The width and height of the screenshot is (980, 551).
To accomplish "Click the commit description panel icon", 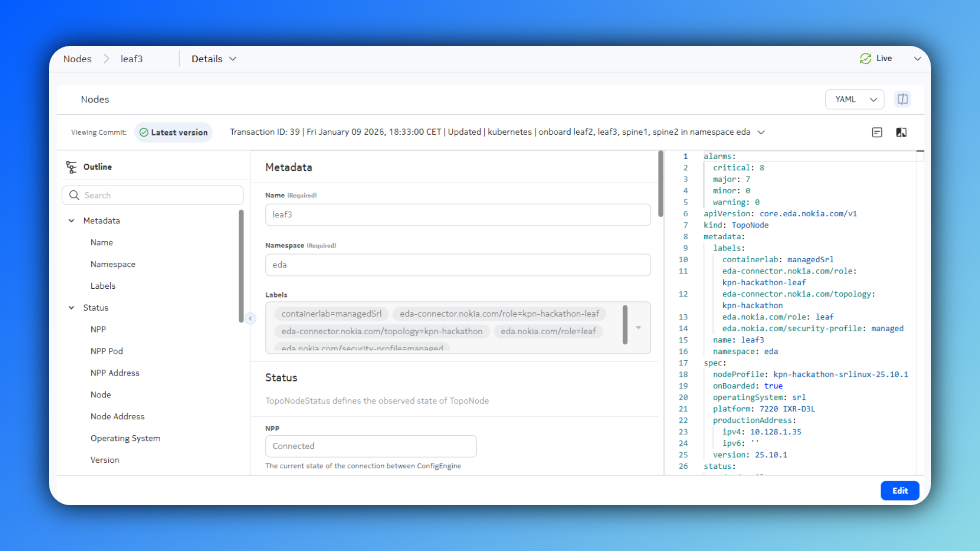I will [x=877, y=132].
